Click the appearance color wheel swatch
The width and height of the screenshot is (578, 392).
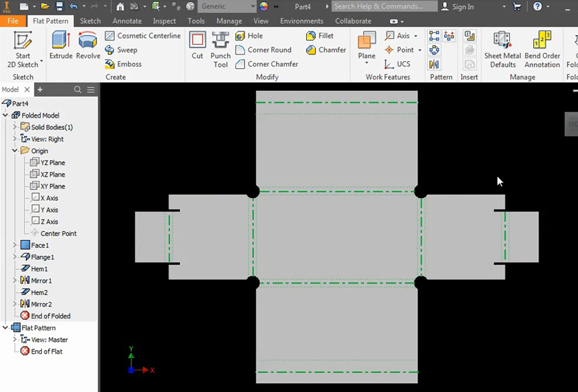point(263,7)
